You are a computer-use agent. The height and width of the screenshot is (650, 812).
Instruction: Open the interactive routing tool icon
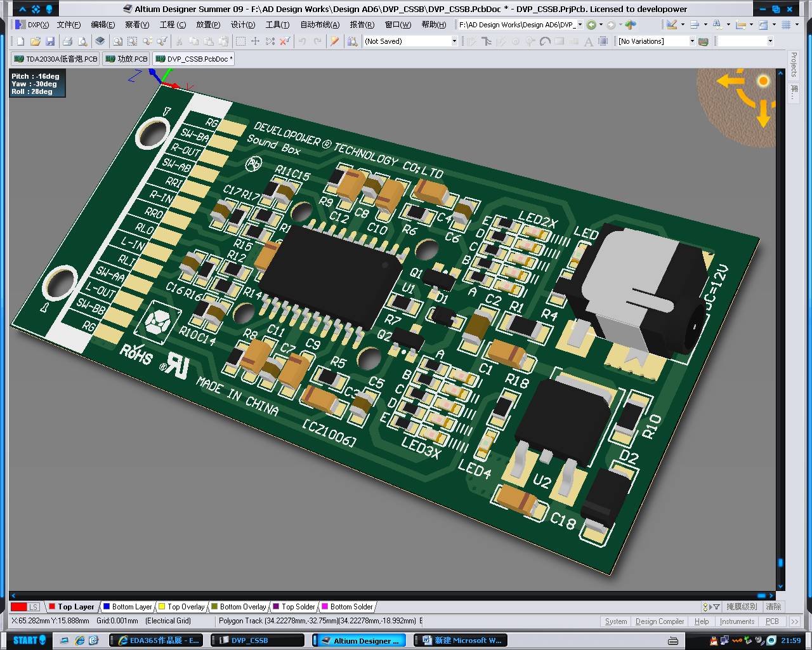click(487, 41)
